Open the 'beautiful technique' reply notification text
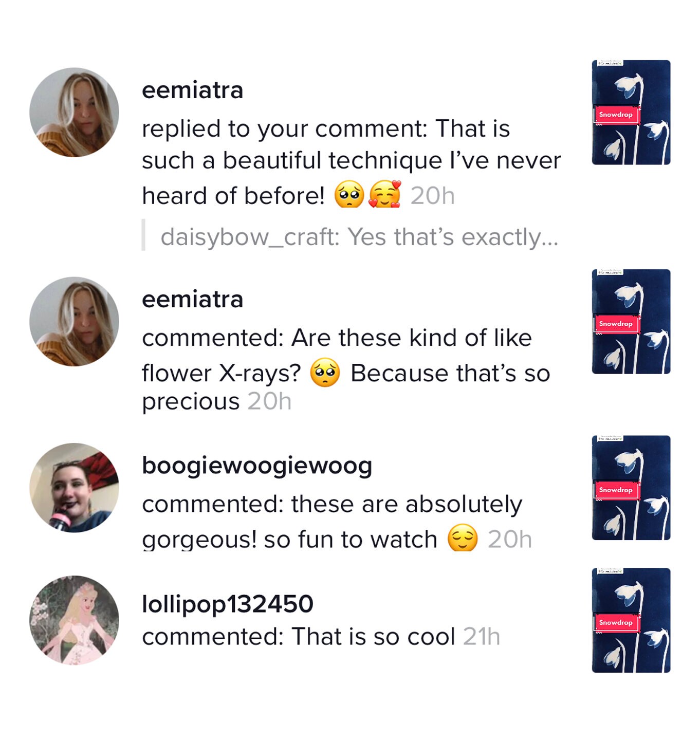 coord(351,160)
